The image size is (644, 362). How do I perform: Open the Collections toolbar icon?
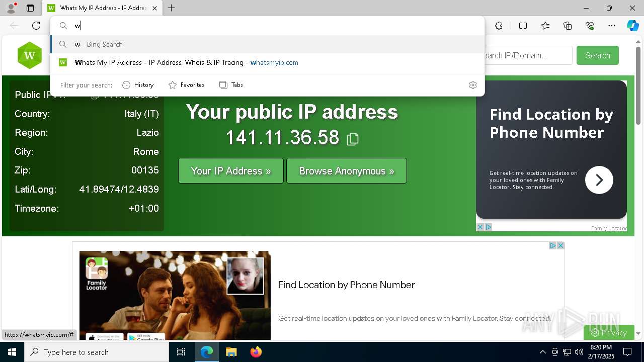pos(568,26)
